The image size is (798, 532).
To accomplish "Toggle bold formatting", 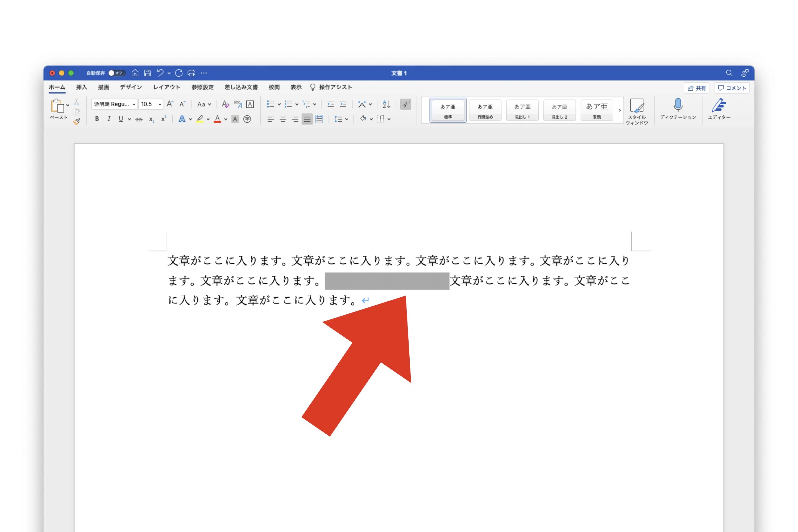I will click(97, 119).
